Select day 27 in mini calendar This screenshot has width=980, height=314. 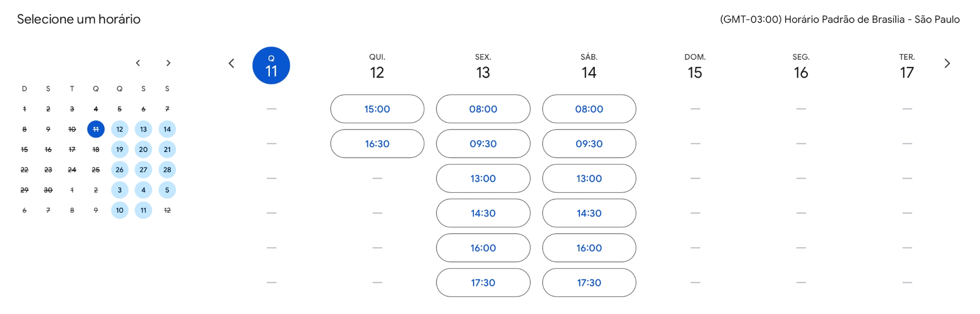click(x=144, y=170)
